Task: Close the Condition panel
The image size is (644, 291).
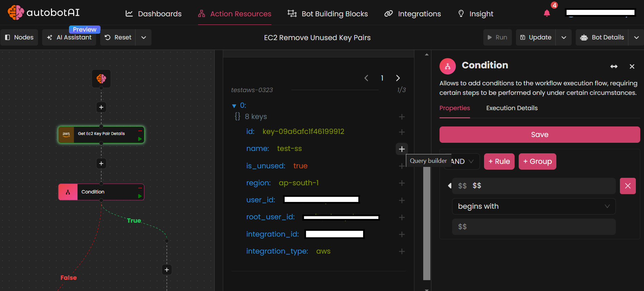Action: 632,67
